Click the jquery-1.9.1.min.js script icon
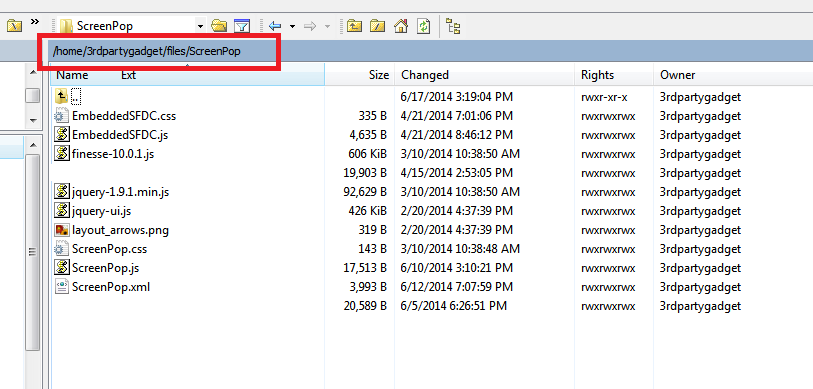The width and height of the screenshot is (813, 389). point(62,192)
